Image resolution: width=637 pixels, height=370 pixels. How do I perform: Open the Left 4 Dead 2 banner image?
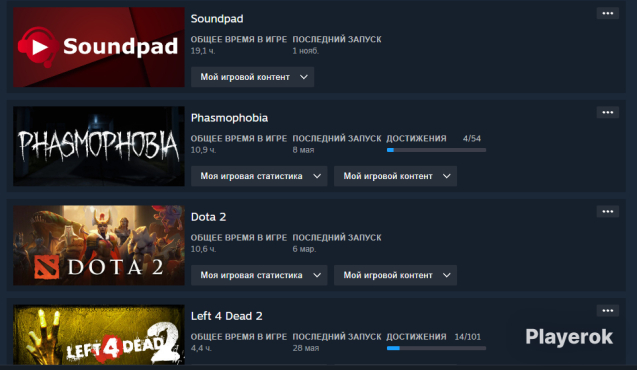click(x=99, y=335)
